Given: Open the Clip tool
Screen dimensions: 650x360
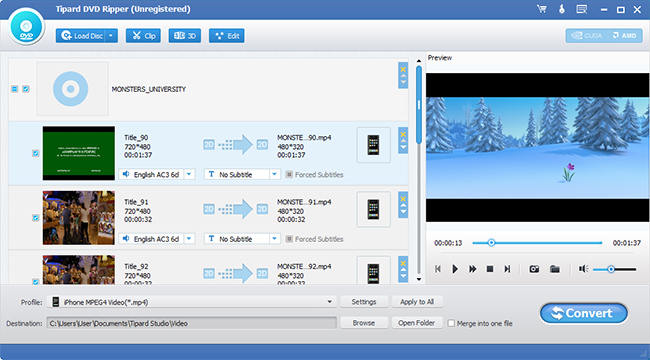Looking at the screenshot, I should click(x=143, y=36).
